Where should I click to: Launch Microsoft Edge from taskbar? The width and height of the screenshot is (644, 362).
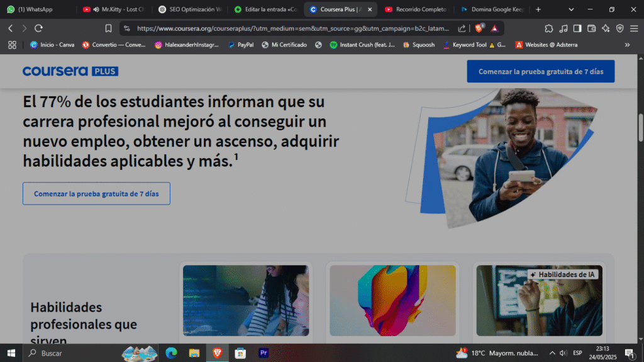(x=171, y=353)
